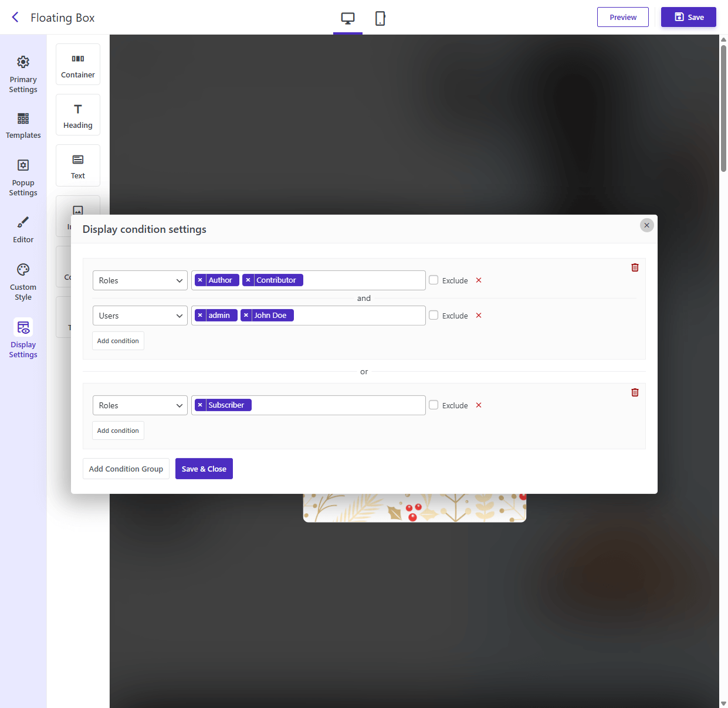Remove the John Doe user tag
Screen dimensions: 728x708
click(246, 316)
